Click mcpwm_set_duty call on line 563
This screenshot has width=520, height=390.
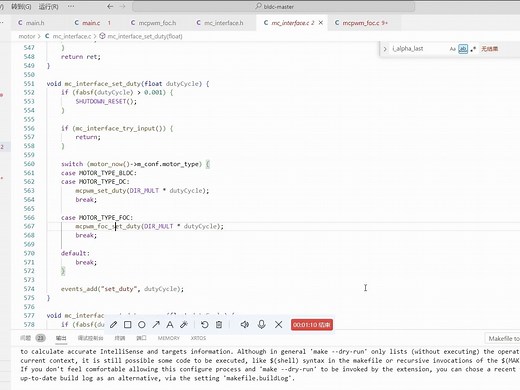tap(142, 191)
